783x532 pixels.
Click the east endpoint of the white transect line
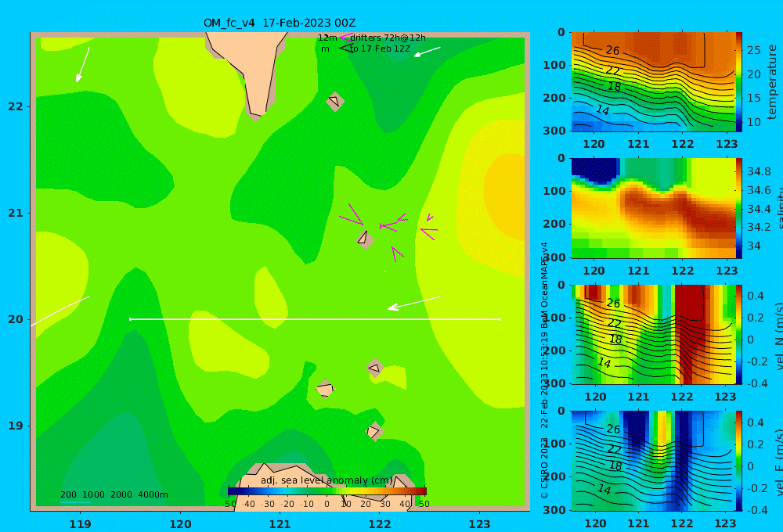pos(500,319)
